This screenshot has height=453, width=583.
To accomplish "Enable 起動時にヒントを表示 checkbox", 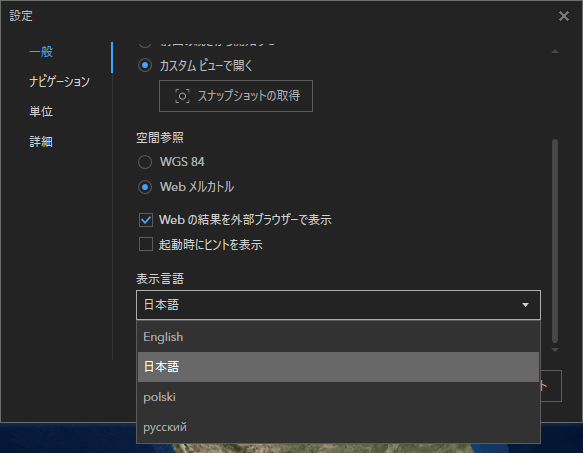I will [x=146, y=244].
